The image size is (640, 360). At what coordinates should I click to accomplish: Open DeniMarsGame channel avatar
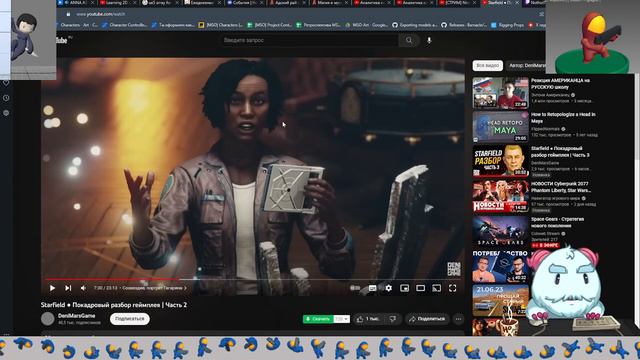click(x=47, y=319)
